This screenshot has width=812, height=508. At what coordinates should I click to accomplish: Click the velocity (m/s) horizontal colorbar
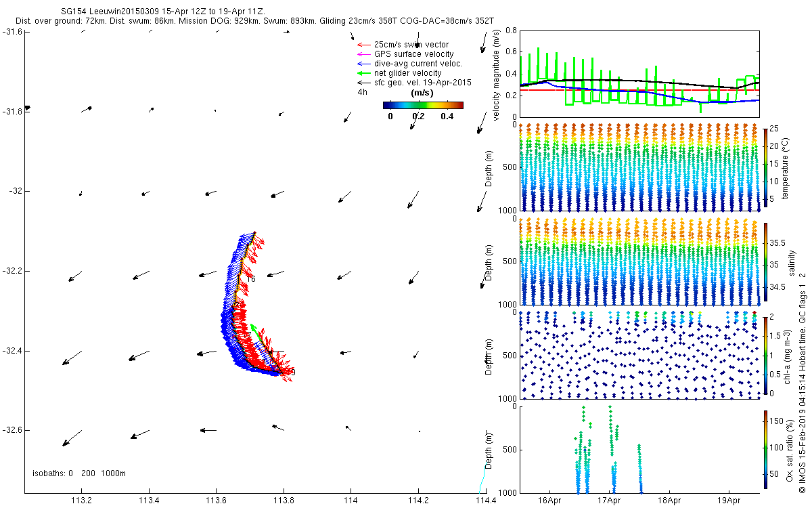(x=423, y=106)
